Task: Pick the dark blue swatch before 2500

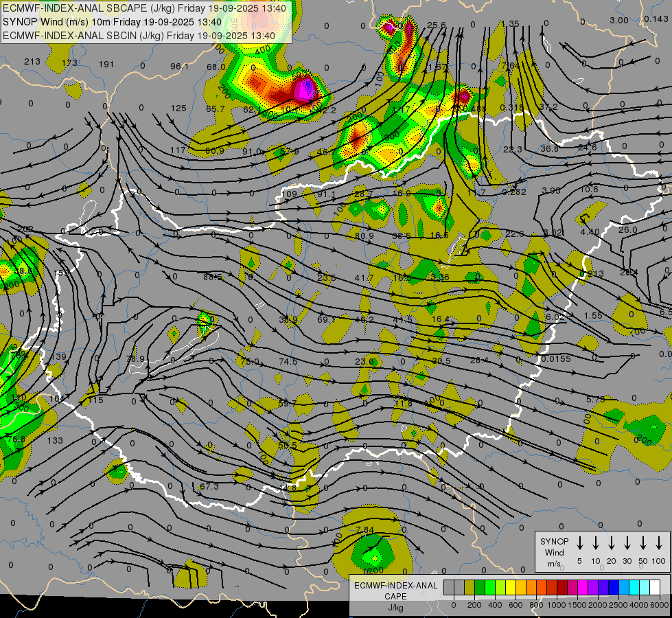Action: point(614,587)
